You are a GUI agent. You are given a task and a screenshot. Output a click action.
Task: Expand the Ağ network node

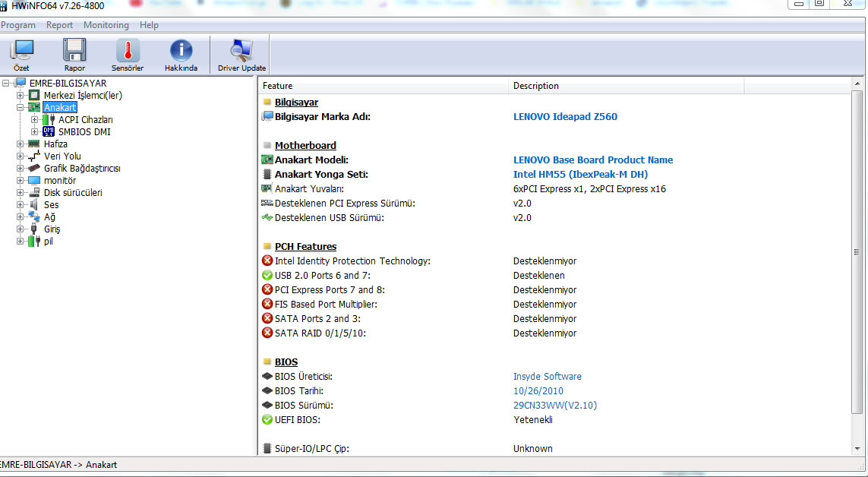(x=20, y=217)
